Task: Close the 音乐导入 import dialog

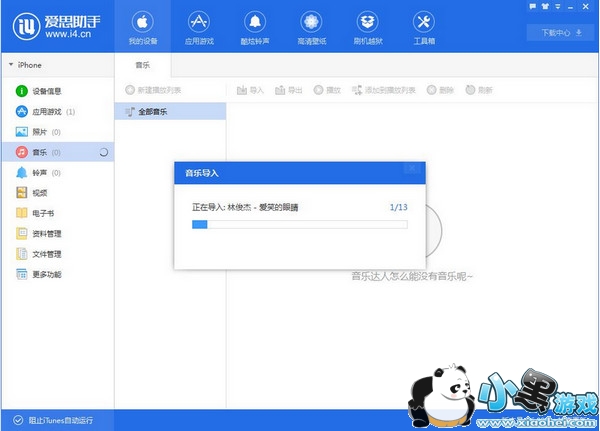Action: [x=412, y=168]
